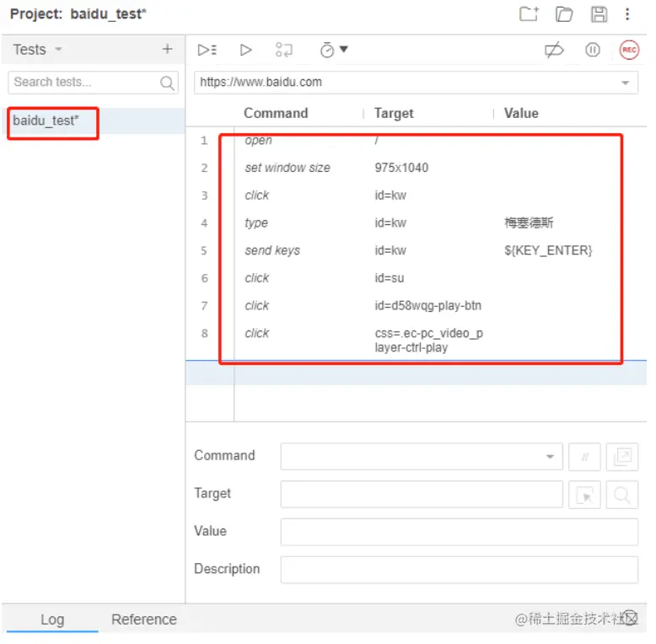This screenshot has height=644, width=656.
Task: Select baidu_test* in tests list
Action: coord(93,121)
